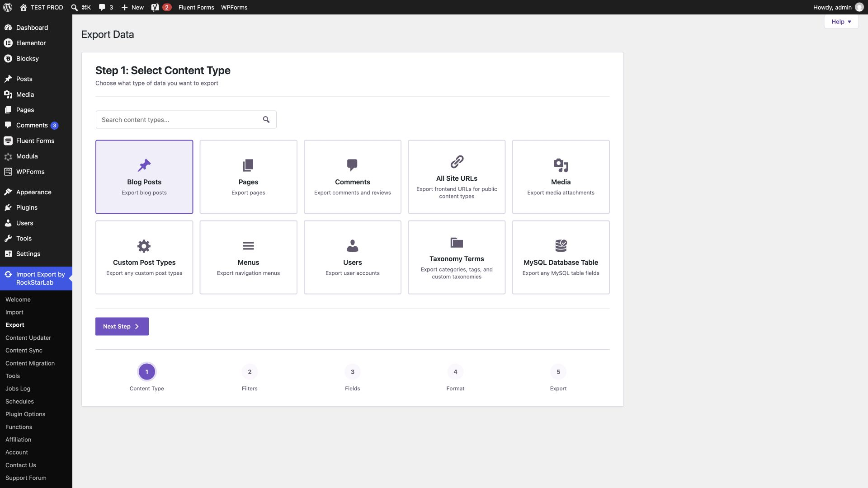Choose the MySQL Database Table card
Image resolution: width=868 pixels, height=488 pixels.
[561, 257]
